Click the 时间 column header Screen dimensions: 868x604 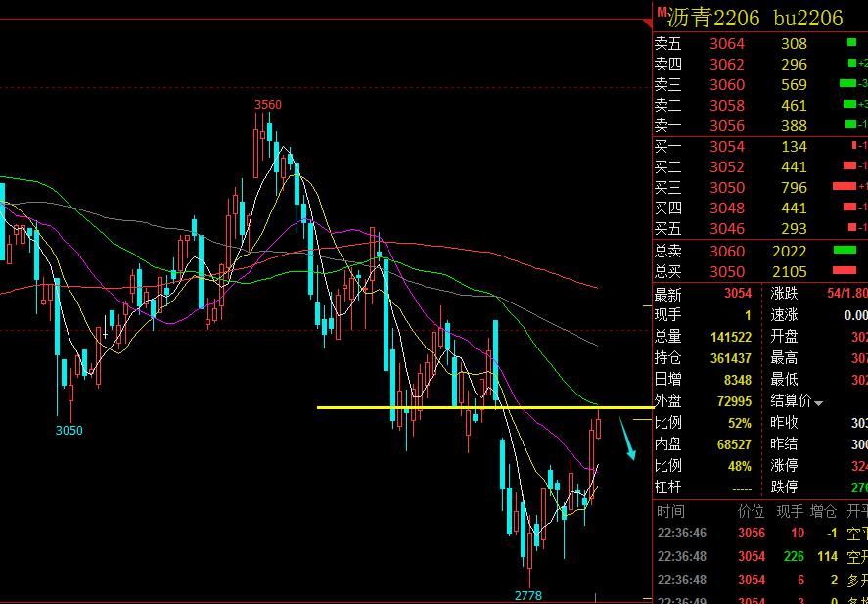pyautogui.click(x=670, y=511)
